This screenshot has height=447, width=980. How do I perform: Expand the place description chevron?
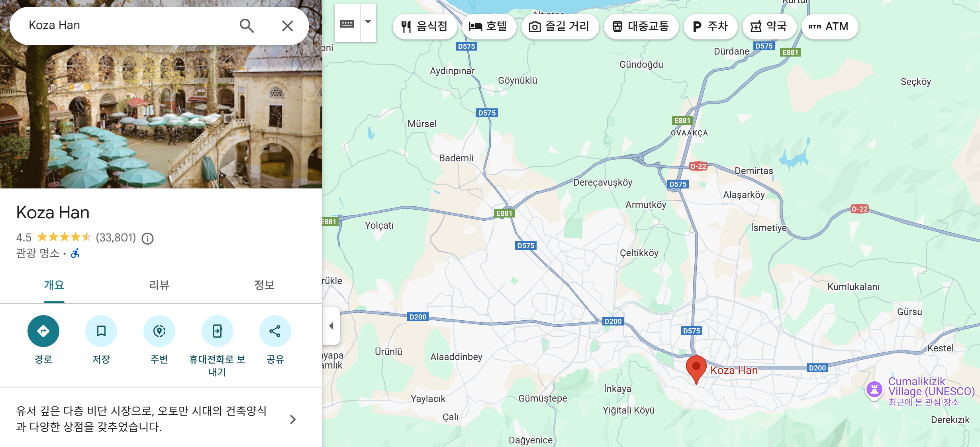[293, 419]
